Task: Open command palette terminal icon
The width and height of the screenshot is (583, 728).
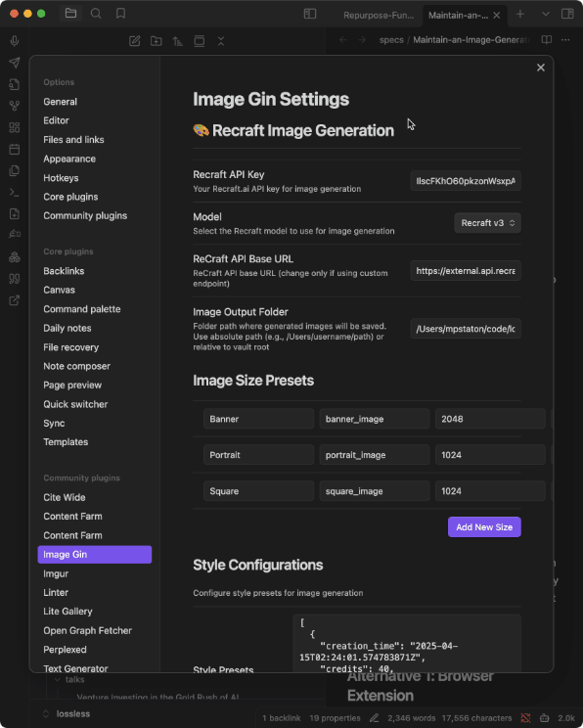Action: [15, 192]
